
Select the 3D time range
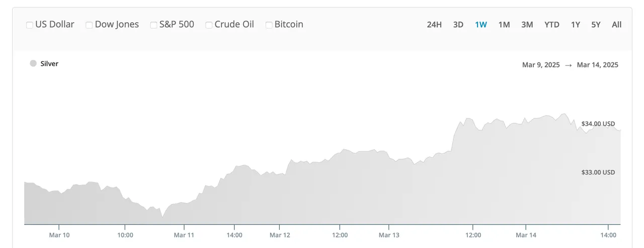click(458, 25)
